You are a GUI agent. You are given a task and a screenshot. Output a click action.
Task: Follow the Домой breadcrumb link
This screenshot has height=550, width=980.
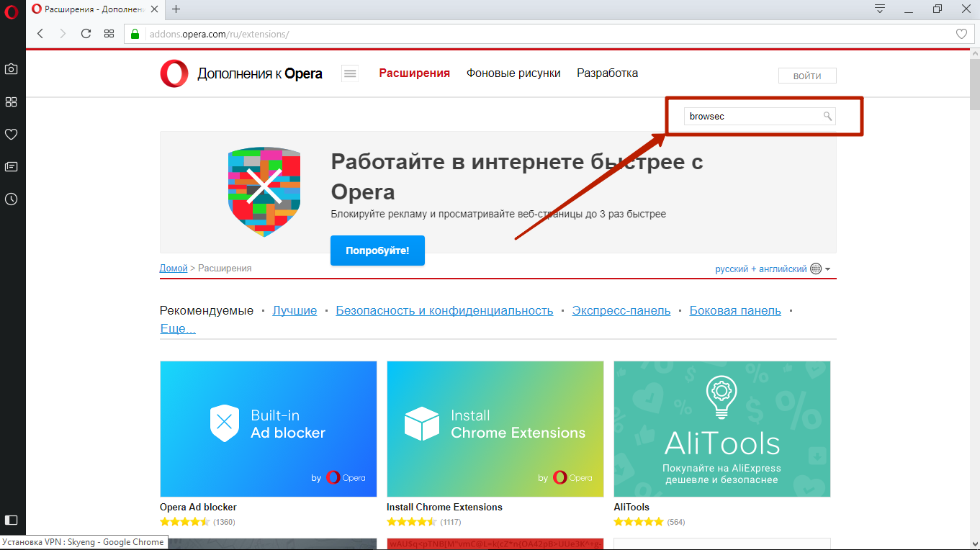[x=174, y=269]
